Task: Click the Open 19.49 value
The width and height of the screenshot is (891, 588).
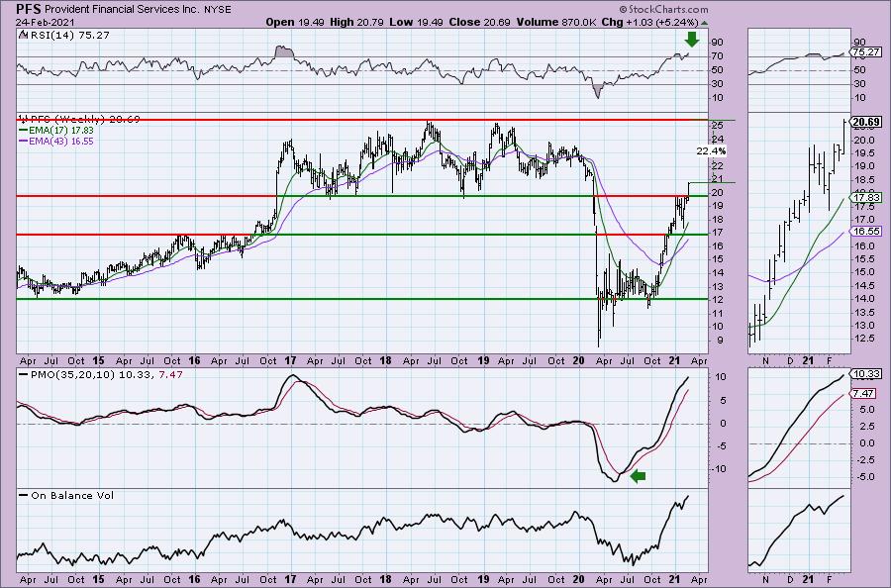Action: (x=294, y=22)
